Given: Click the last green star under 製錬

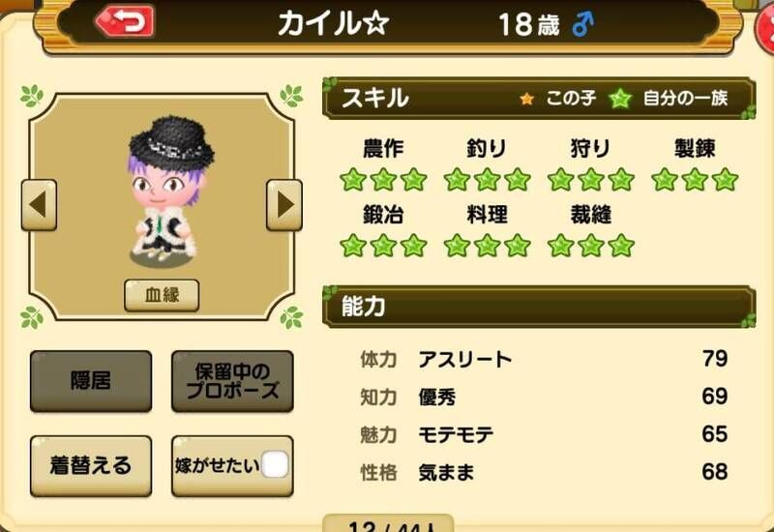Looking at the screenshot, I should 725,179.
